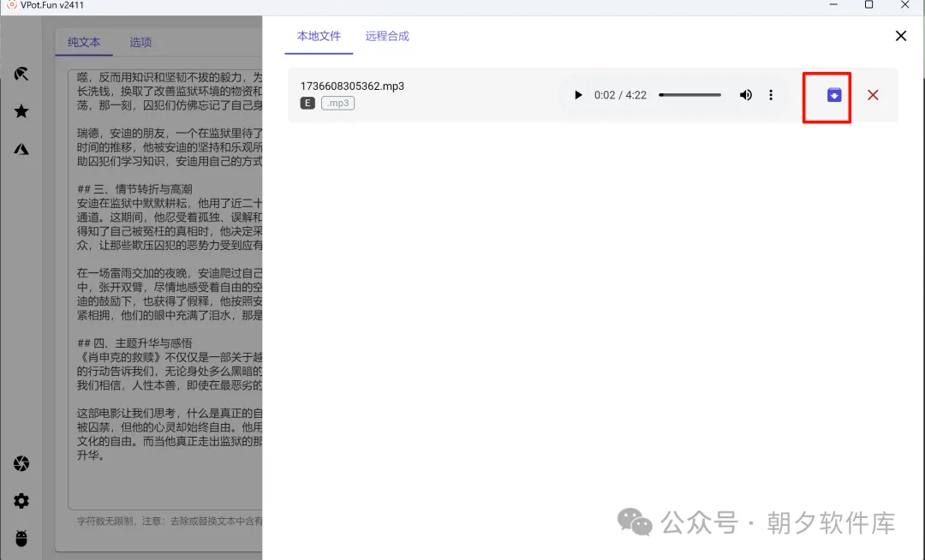
Task: Select the 纯文本 tab
Action: 84,41
